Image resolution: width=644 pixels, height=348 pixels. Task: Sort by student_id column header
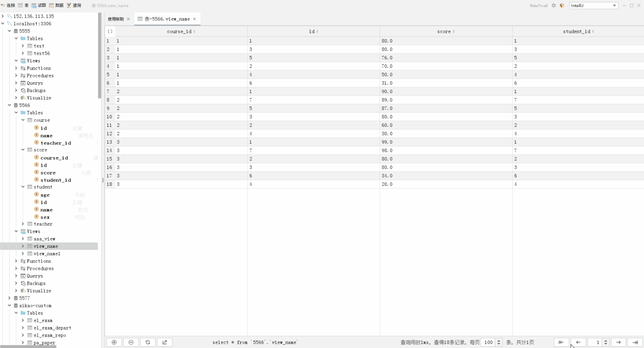(578, 32)
